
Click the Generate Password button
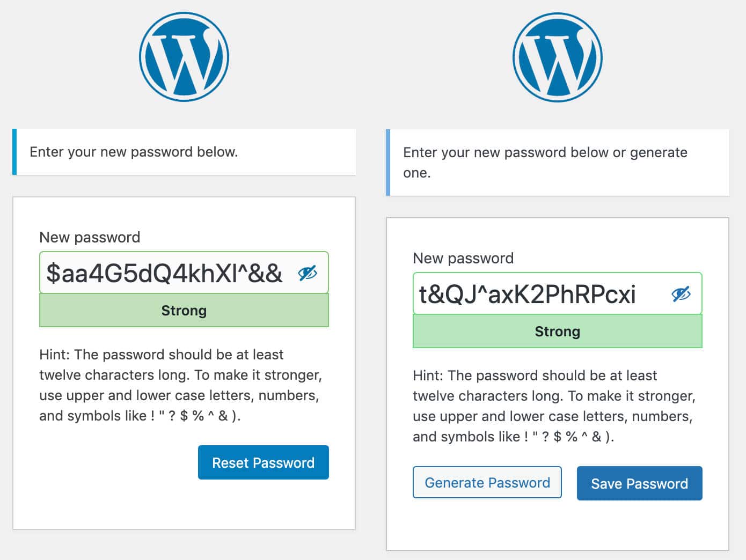[x=487, y=482]
